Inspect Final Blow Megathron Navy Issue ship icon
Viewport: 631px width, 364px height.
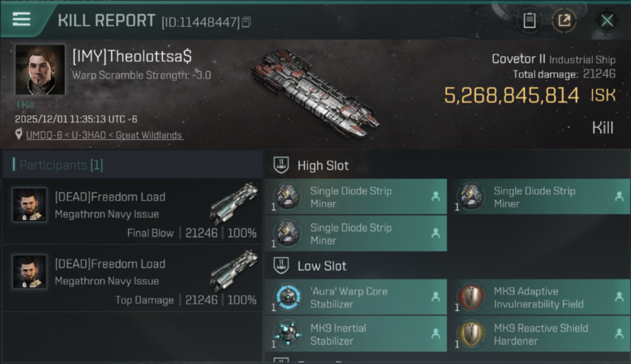(x=233, y=204)
